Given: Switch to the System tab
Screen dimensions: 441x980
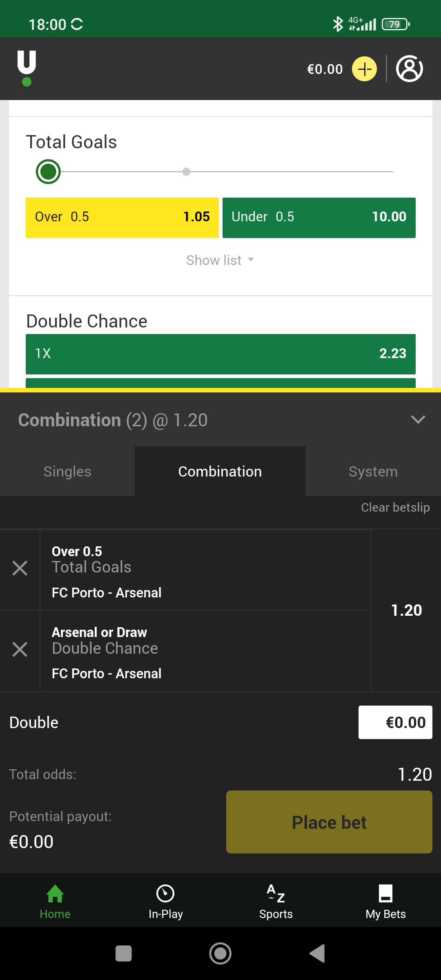Looking at the screenshot, I should pyautogui.click(x=373, y=472).
